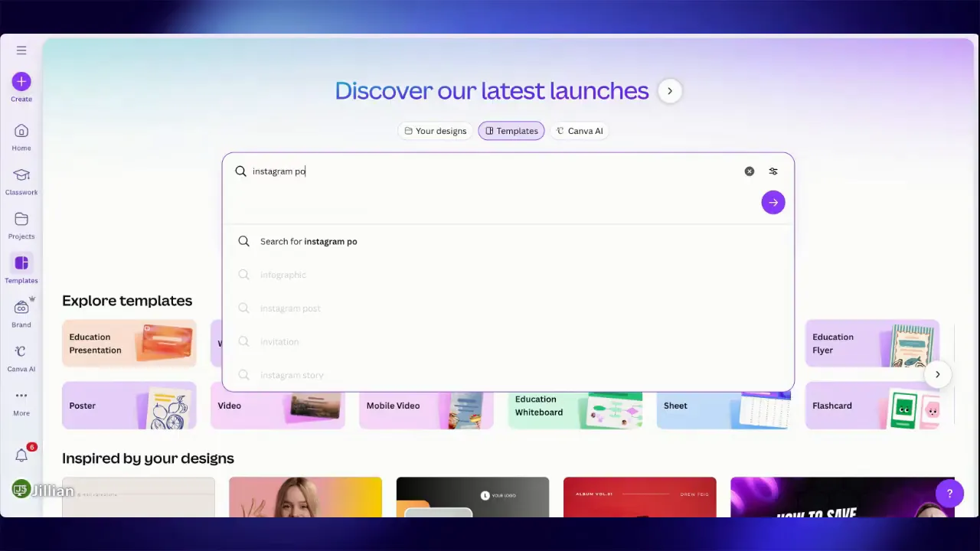
Task: Open the Discover latest launches arrow
Action: click(x=669, y=90)
